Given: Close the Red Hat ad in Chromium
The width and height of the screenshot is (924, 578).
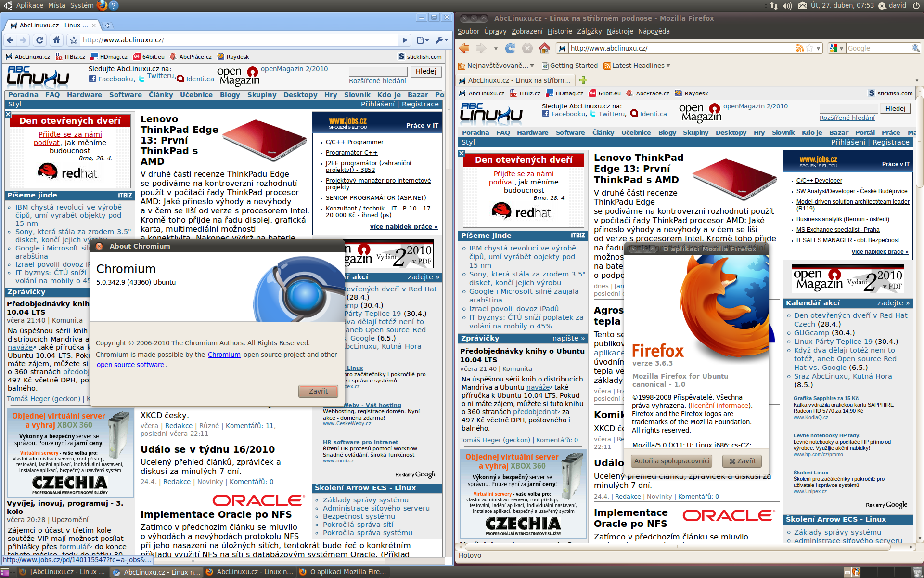Looking at the screenshot, I should click(8, 115).
